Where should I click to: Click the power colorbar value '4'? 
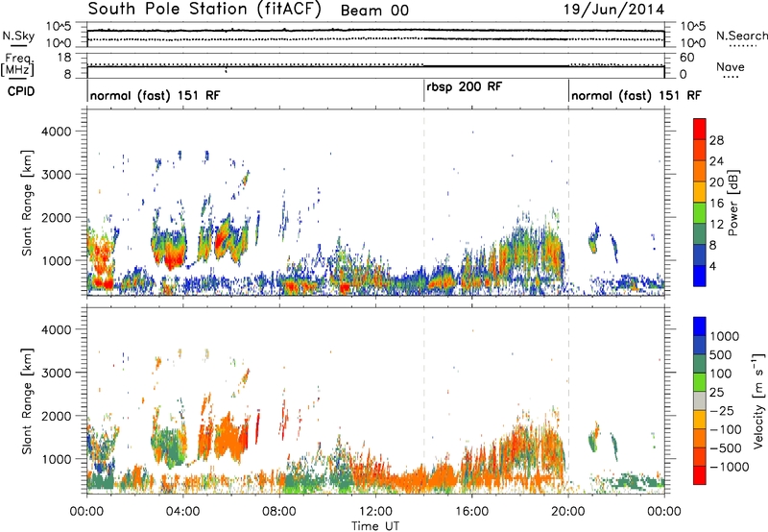712,266
